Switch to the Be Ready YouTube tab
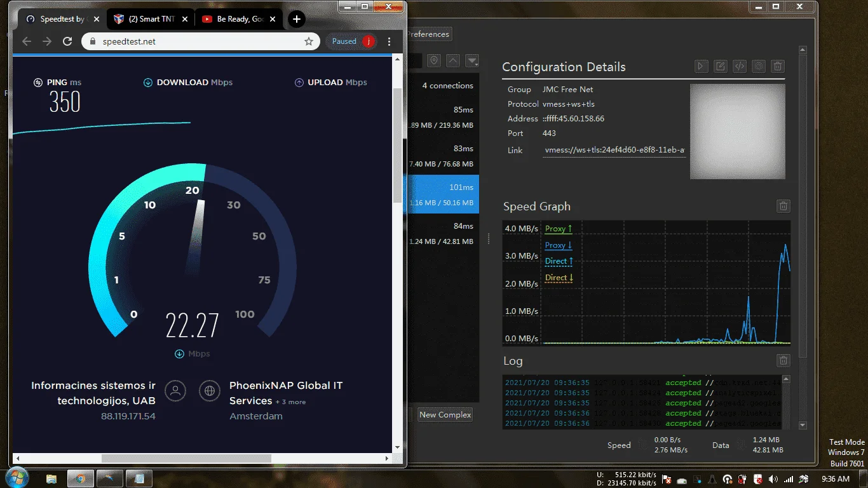The image size is (868, 488). coord(238,19)
